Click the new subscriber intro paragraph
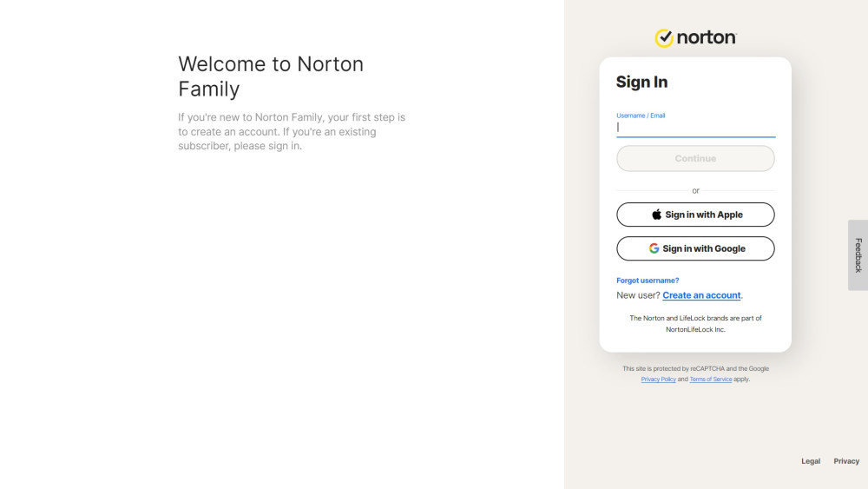Screen dimensions: 868x489 292,132
